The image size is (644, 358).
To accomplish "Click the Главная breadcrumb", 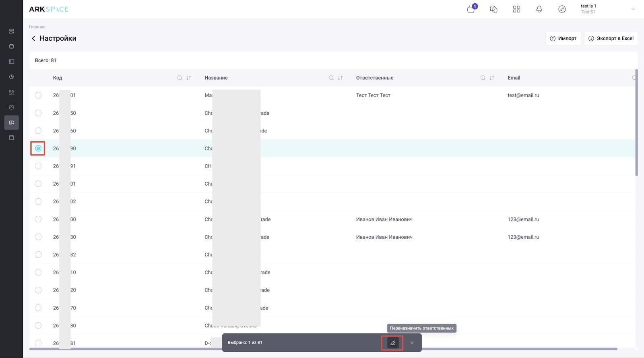I will click(37, 27).
